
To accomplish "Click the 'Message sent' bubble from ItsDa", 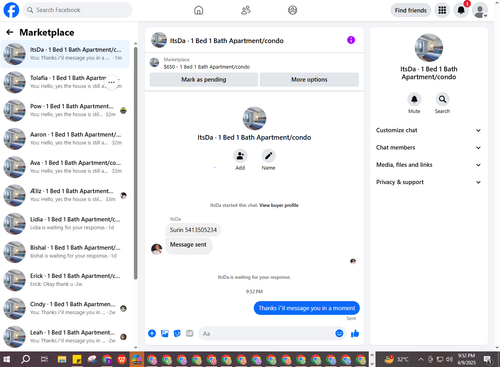I will click(x=188, y=245).
